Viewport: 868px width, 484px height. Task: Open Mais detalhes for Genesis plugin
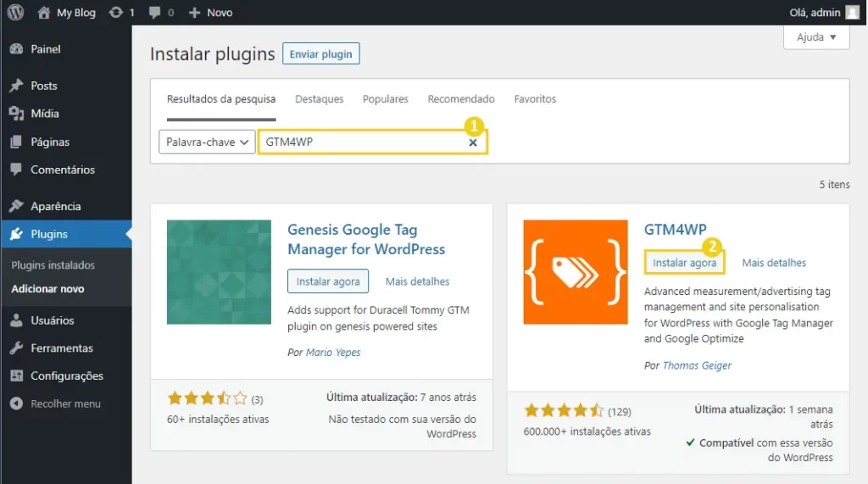pos(417,281)
